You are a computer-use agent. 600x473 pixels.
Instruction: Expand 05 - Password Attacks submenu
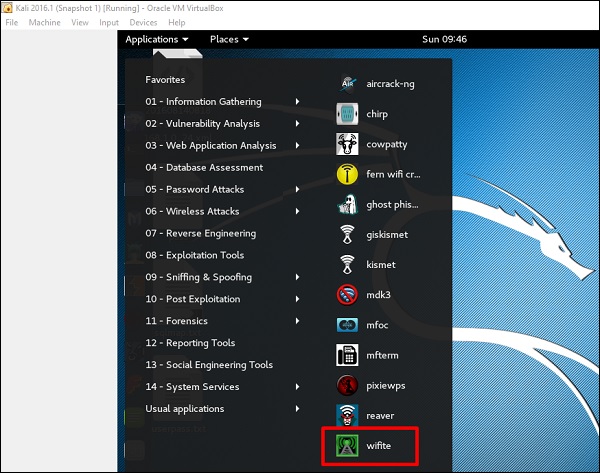tap(194, 190)
